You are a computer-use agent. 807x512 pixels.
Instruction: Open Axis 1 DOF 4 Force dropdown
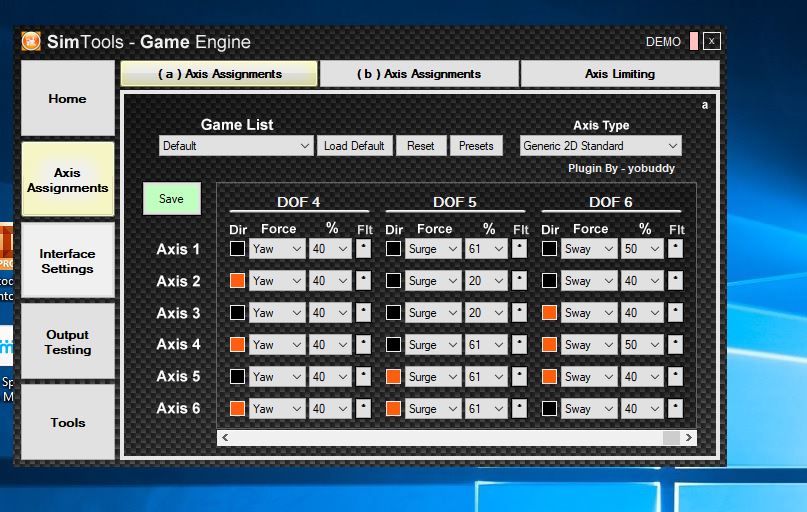click(x=277, y=249)
